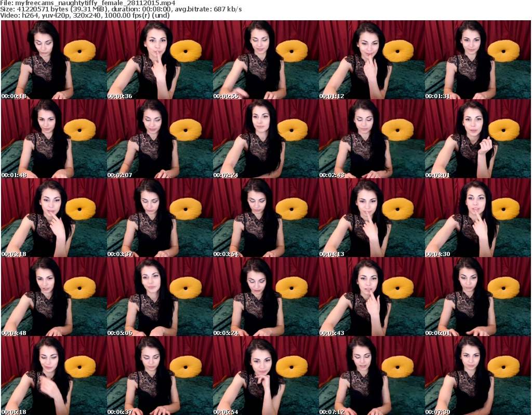Open the frame stamped 00:02:43
Screen dimensions: 532x415
(371, 139)
